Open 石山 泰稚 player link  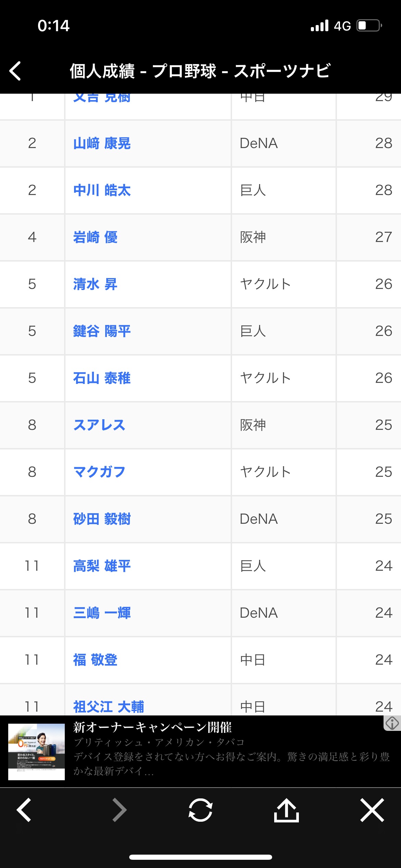click(x=102, y=378)
